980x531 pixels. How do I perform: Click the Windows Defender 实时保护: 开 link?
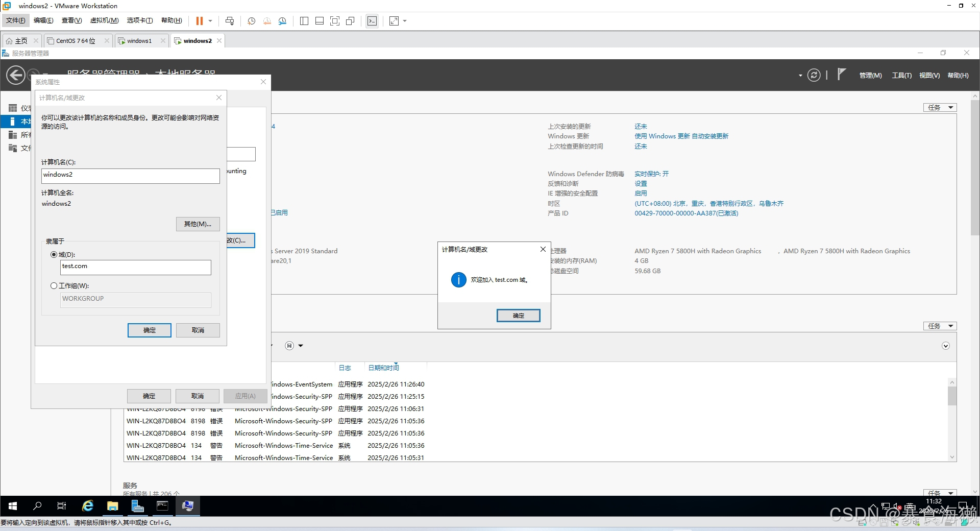pyautogui.click(x=651, y=174)
